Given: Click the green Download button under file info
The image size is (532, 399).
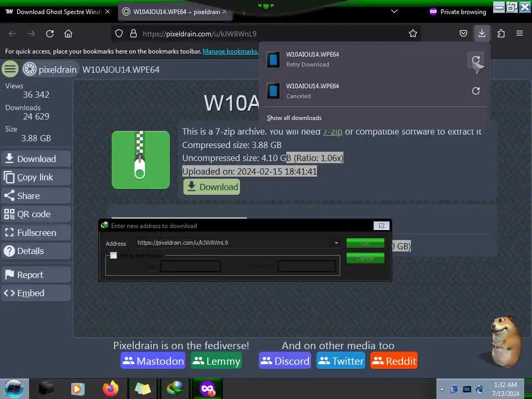Looking at the screenshot, I should coord(212,187).
